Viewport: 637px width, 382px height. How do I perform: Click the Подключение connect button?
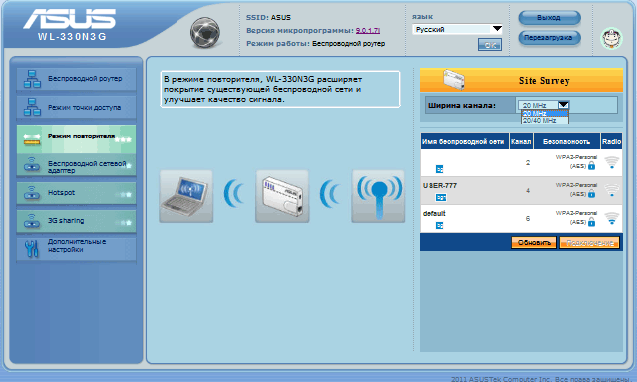[x=589, y=243]
